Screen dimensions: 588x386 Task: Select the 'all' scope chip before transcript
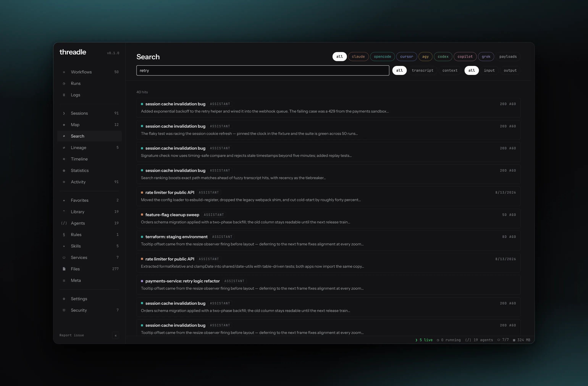coord(399,71)
